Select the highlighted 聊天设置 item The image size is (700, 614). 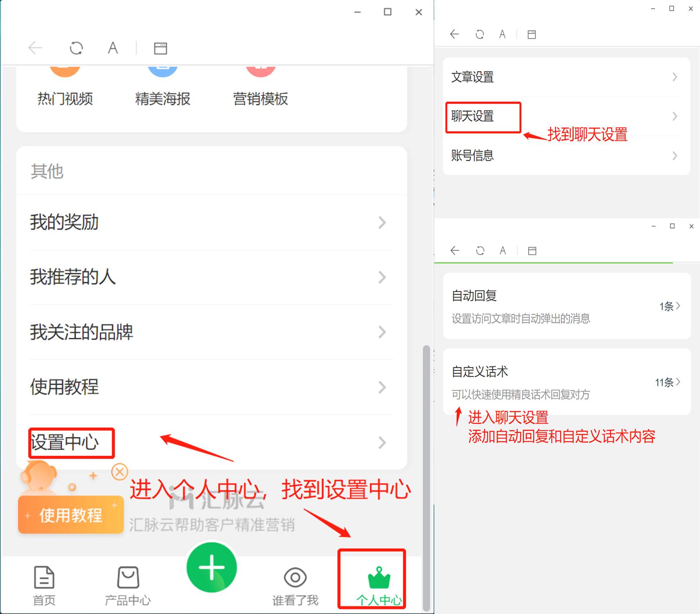point(472,116)
